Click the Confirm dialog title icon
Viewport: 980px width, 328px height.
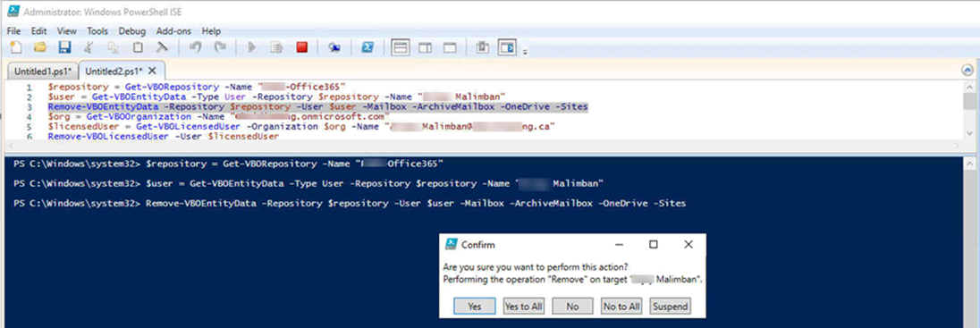tap(451, 244)
